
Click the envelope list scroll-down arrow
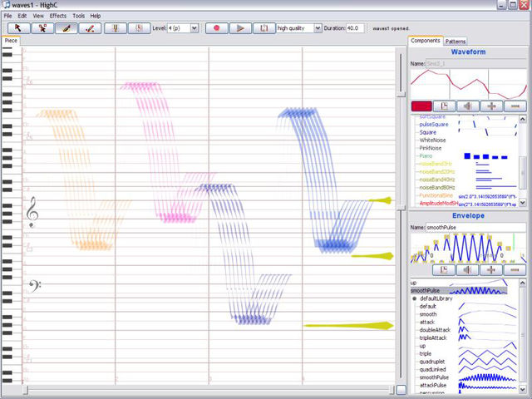click(523, 389)
